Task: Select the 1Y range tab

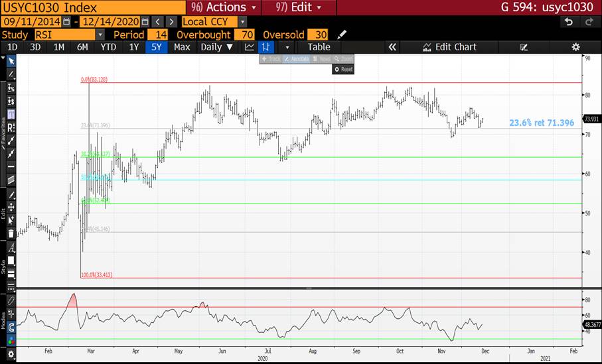Action: [133, 47]
